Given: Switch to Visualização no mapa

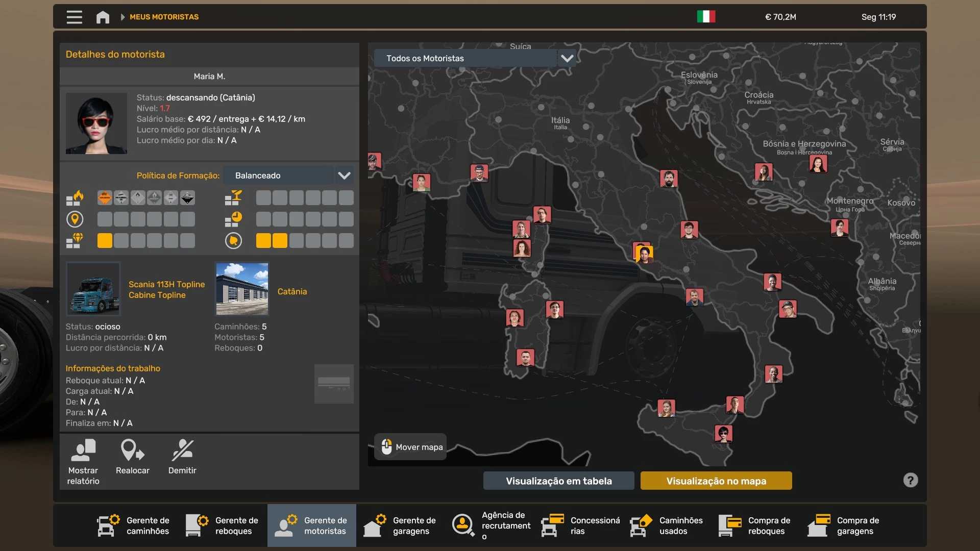Looking at the screenshot, I should (x=716, y=481).
